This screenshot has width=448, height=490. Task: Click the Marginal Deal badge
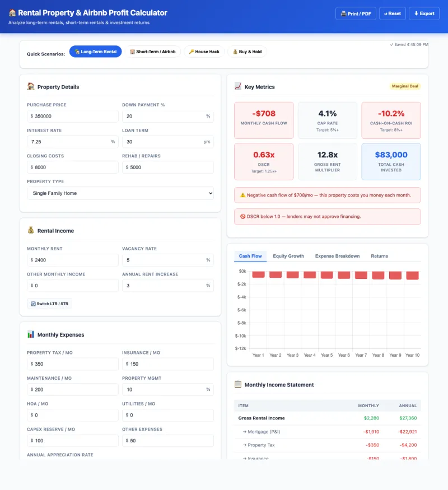(x=405, y=86)
